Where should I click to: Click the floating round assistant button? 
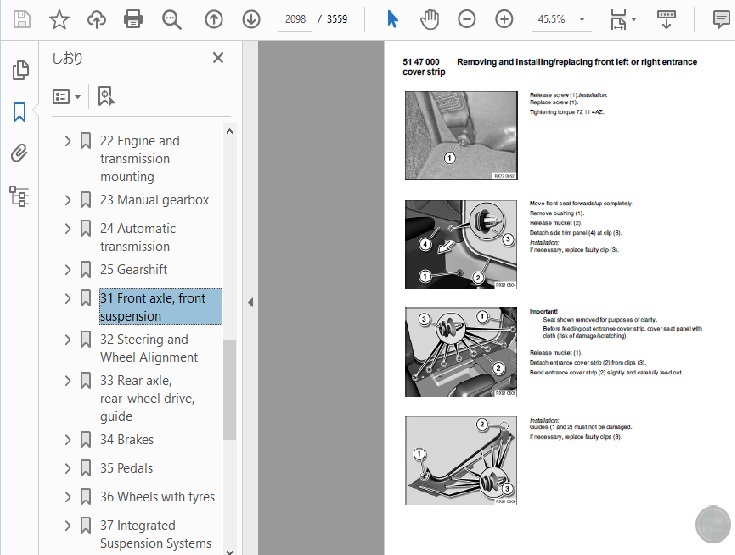713,525
